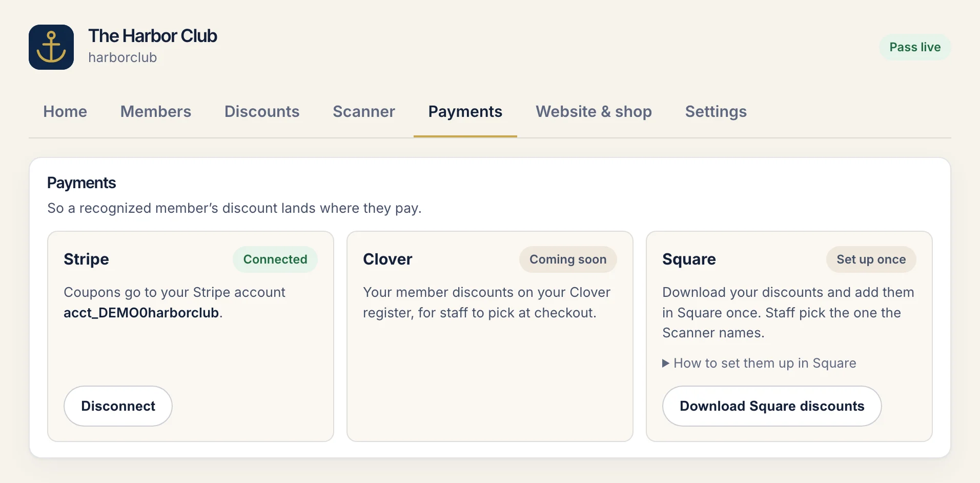This screenshot has height=483, width=980.
Task: Click the recognized member's discount subtitle
Action: (234, 208)
